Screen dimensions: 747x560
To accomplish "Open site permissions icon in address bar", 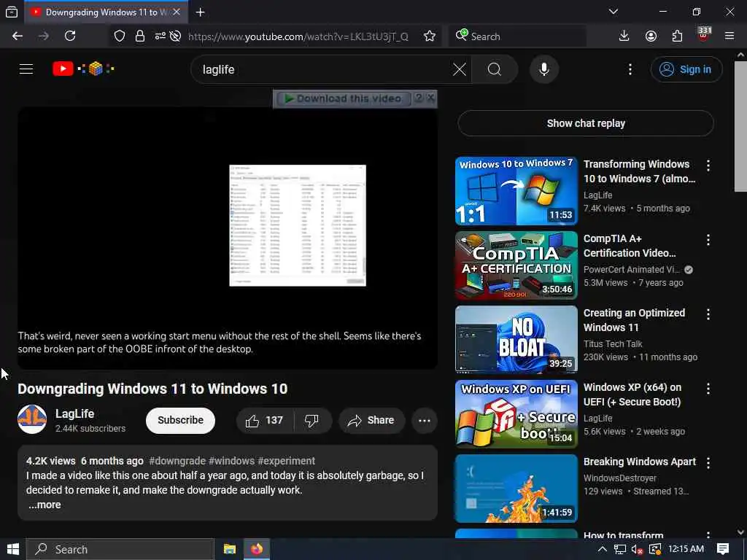I will [160, 36].
